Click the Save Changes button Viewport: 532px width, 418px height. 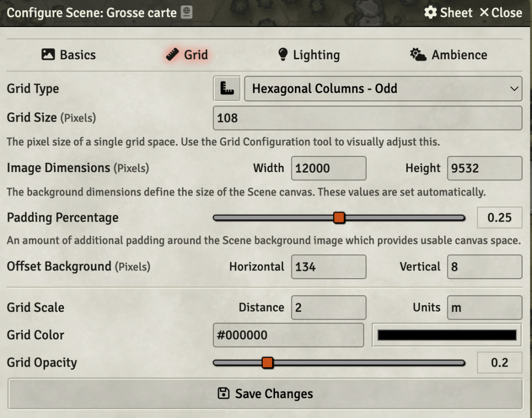(x=265, y=394)
